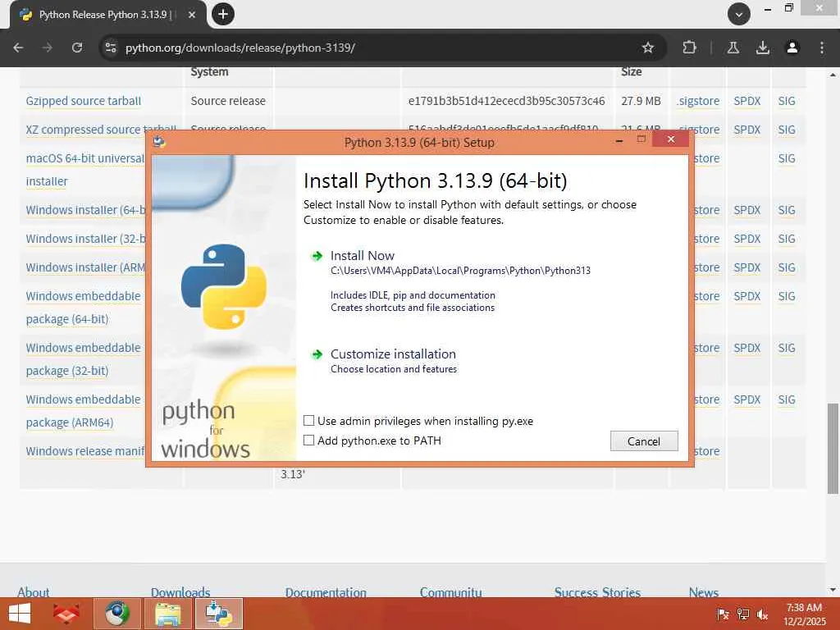Open the Action Center flag tray icon
This screenshot has width=840, height=630.
pyautogui.click(x=724, y=614)
